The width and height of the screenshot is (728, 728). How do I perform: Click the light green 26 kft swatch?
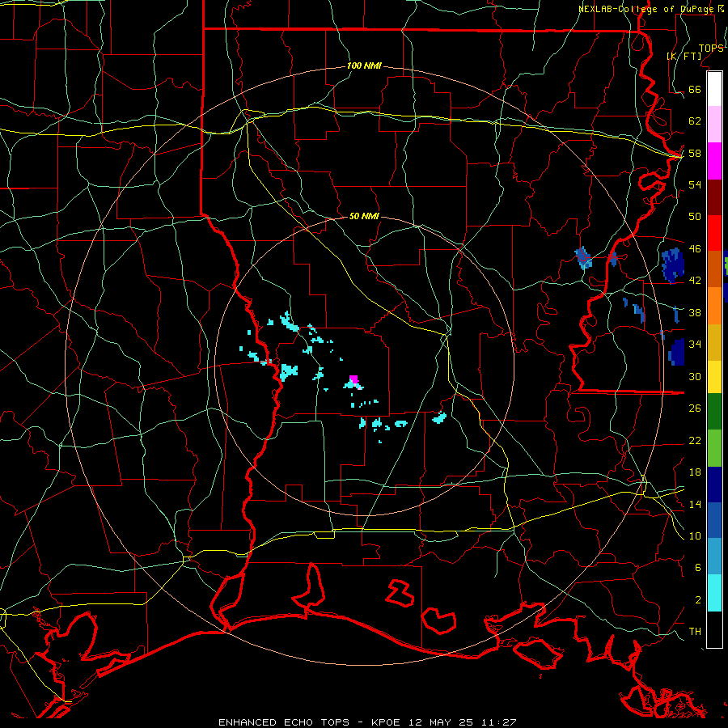click(x=714, y=448)
